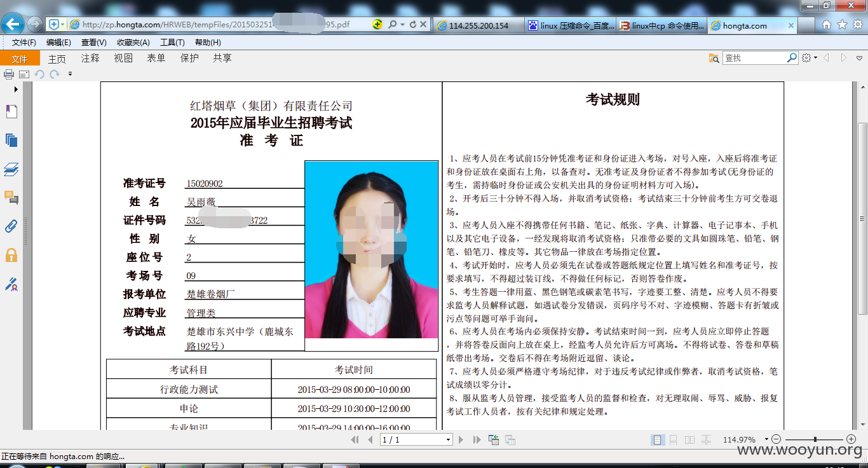Switch to the 主页 ribbon tab

pos(57,59)
